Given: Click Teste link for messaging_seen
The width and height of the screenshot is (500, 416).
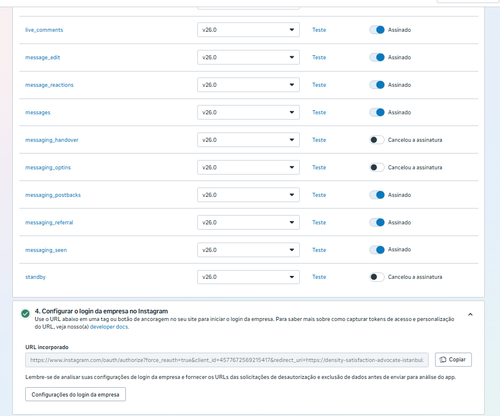Looking at the screenshot, I should coord(319,250).
